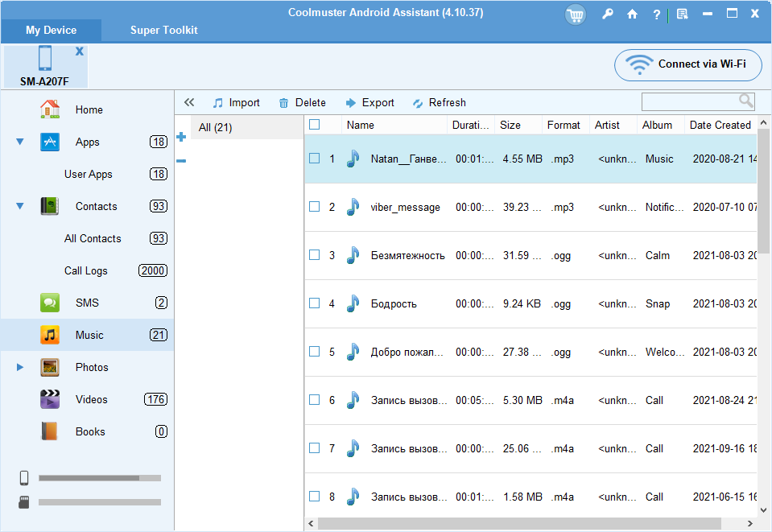Image resolution: width=772 pixels, height=532 pixels.
Task: Click the Album column header
Action: 661,125
